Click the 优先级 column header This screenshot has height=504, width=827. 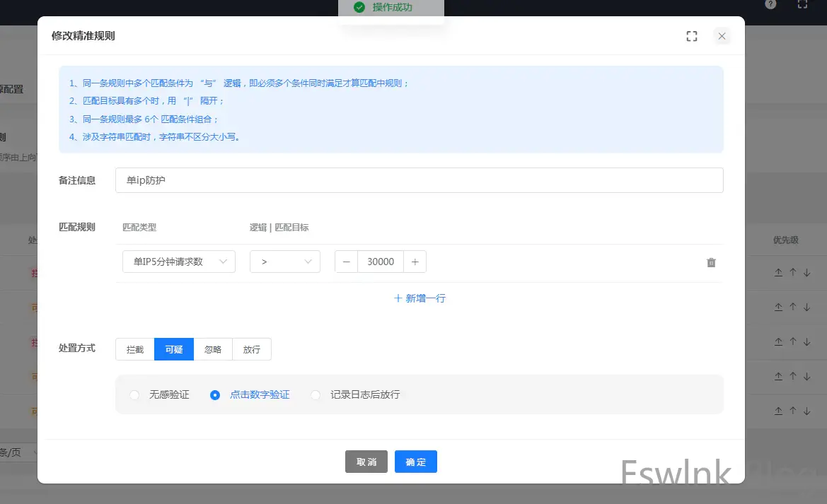click(x=786, y=240)
